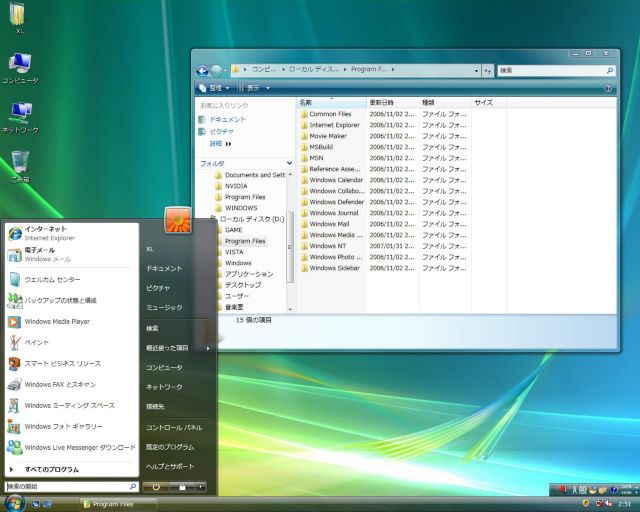Image resolution: width=640 pixels, height=512 pixels.
Task: Open Internet Explorer from the Start menu
Action: 71,233
